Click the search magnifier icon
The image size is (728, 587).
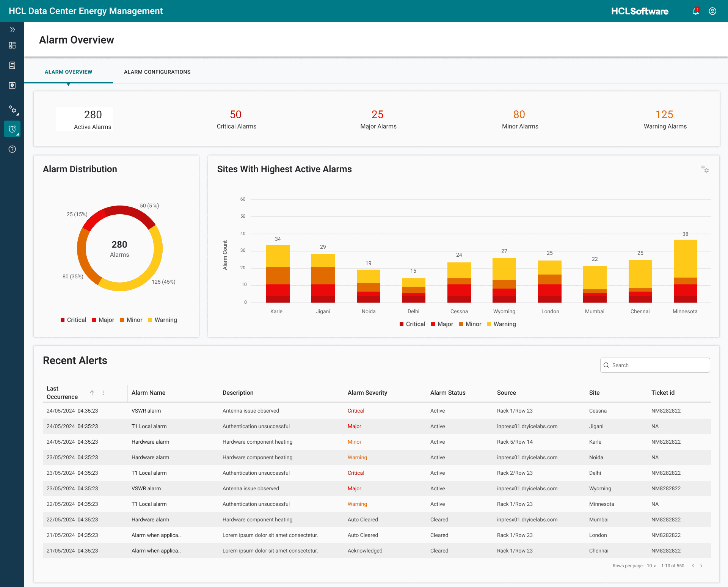click(x=606, y=365)
